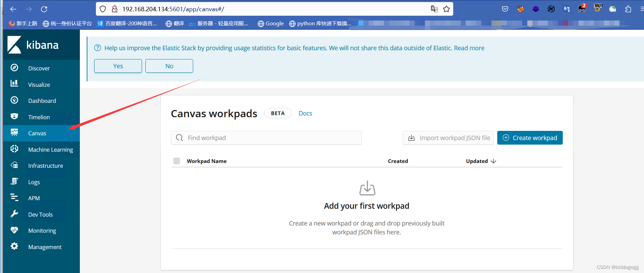Open the 服务器 - 轻量应用服 bookmark
644x273 pixels.
coord(219,24)
